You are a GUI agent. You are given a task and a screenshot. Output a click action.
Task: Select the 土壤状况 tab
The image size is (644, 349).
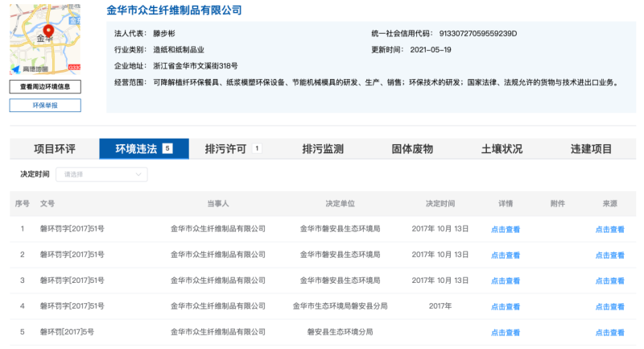pos(502,149)
